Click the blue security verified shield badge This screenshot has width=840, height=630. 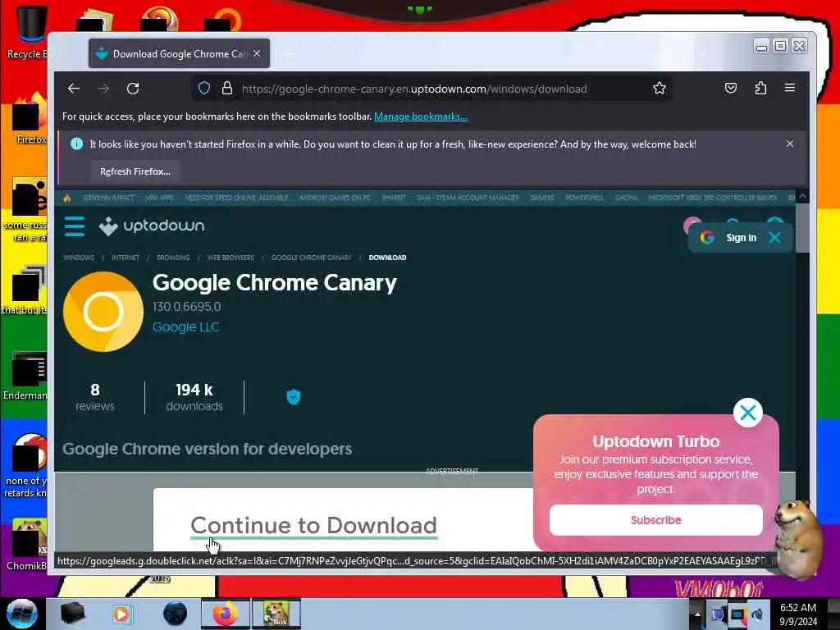(x=294, y=397)
